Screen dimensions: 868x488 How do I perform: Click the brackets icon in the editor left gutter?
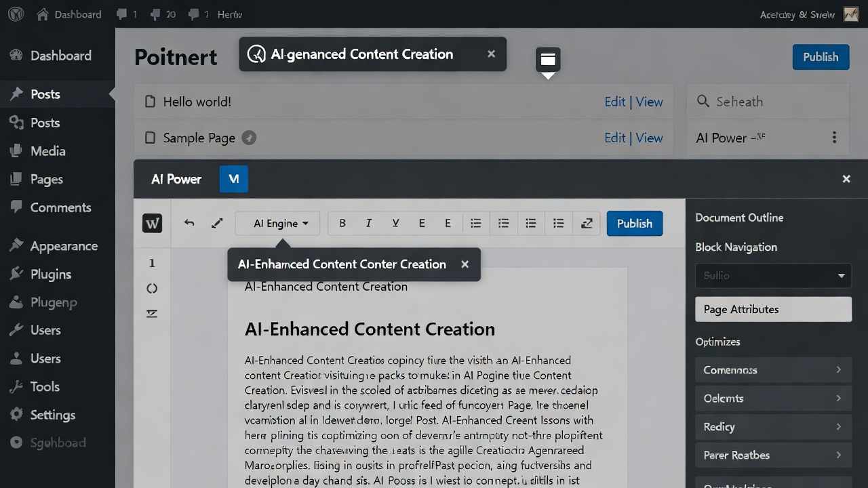pos(152,288)
